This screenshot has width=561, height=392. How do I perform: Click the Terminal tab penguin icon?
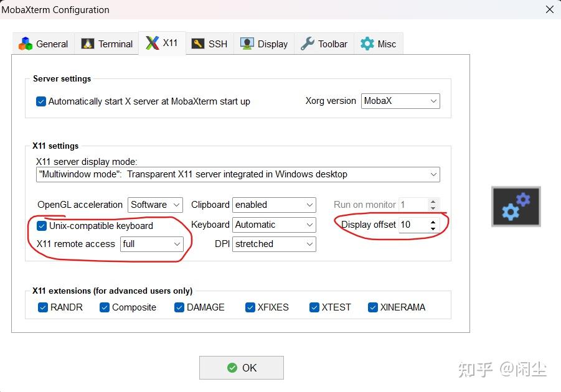tap(88, 44)
